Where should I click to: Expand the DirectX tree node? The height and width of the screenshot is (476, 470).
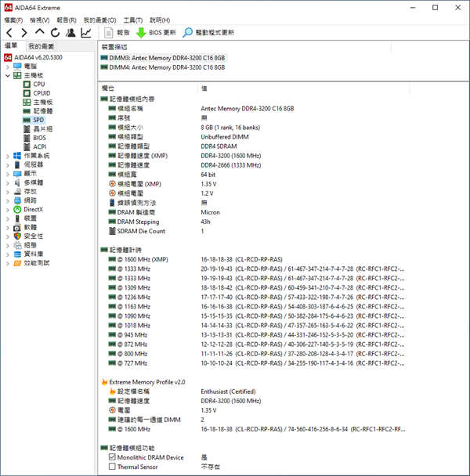pyautogui.click(x=8, y=210)
